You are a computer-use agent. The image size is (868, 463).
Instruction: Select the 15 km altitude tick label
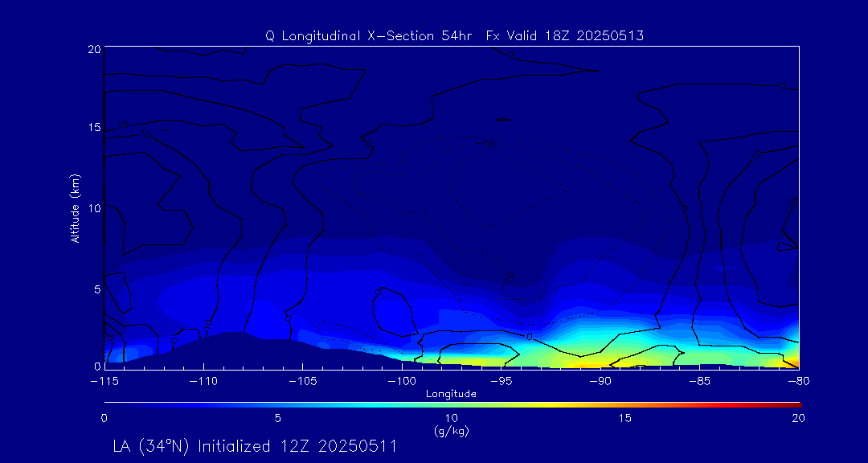pyautogui.click(x=93, y=129)
